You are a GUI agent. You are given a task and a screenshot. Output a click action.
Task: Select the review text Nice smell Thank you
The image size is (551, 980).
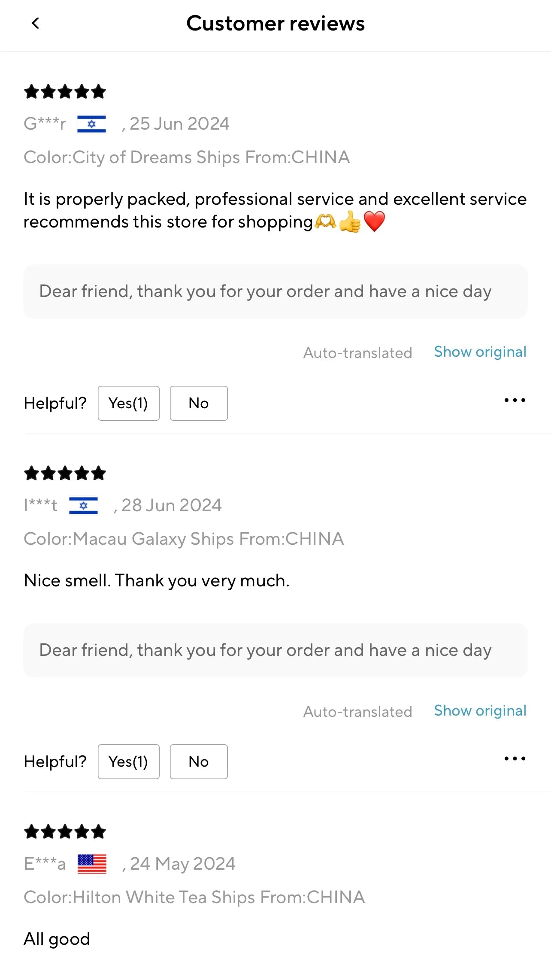coord(157,580)
